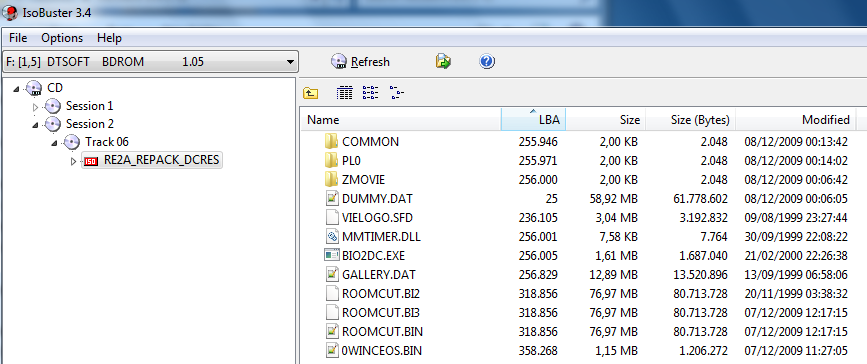
Task: Sort by Size (Bytes) column header
Action: tap(691, 119)
